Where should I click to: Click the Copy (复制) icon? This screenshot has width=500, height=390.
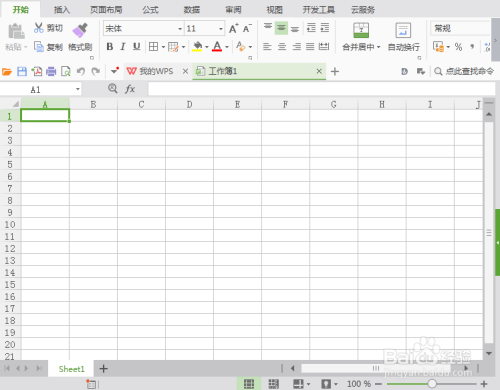39,47
